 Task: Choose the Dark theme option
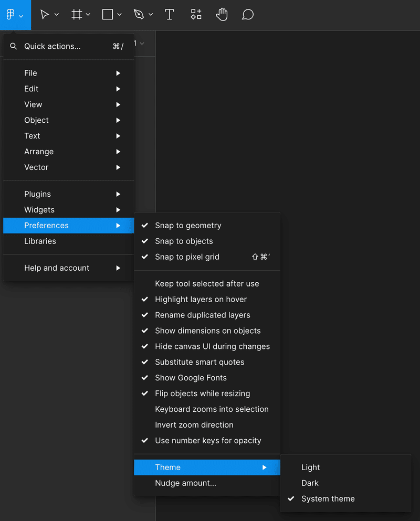point(310,483)
